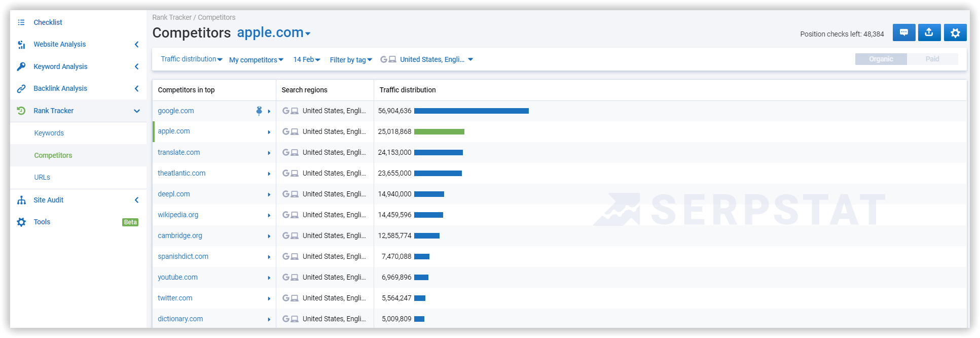980x338 pixels.
Task: Click the Google icon in apple.com row
Action: [286, 131]
